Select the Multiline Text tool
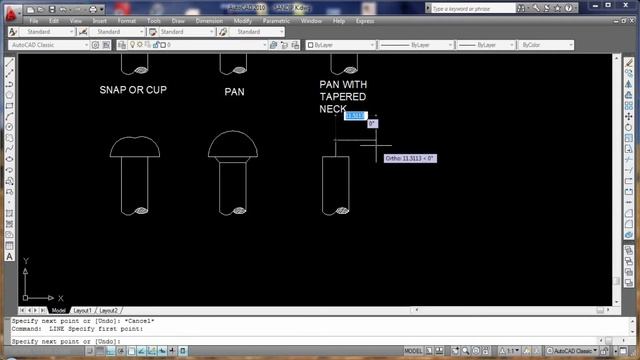 coord(10,256)
